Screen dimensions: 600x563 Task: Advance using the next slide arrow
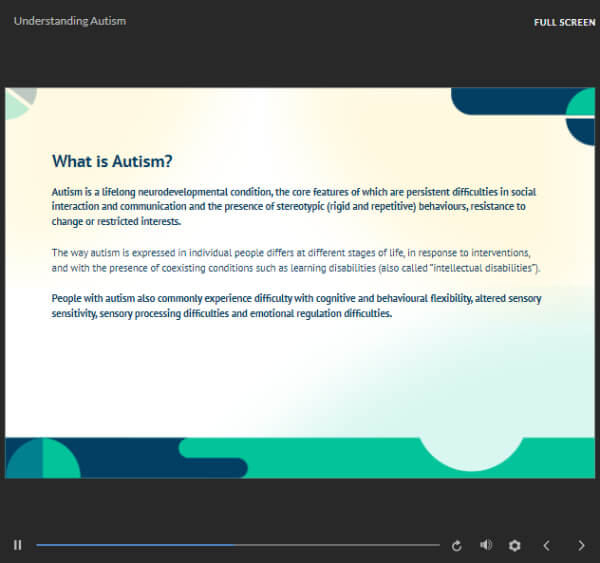(581, 545)
